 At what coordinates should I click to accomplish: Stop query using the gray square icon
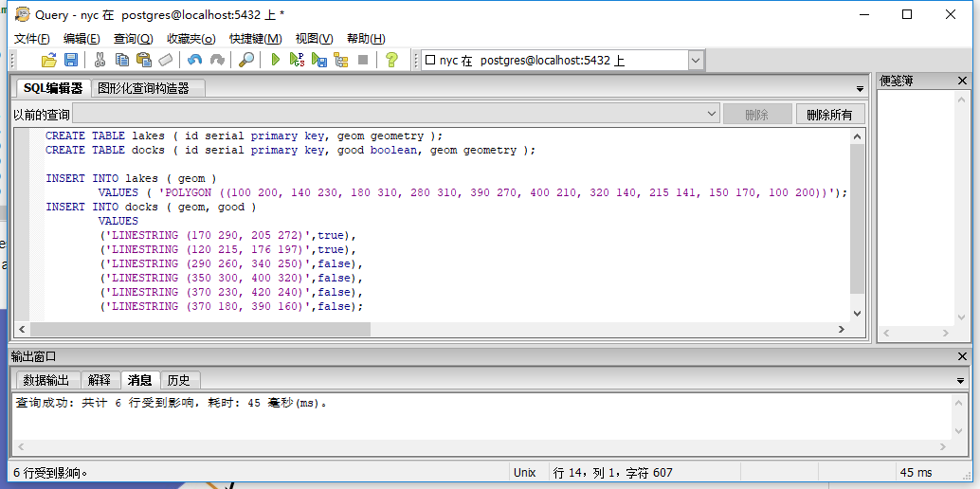tap(362, 60)
